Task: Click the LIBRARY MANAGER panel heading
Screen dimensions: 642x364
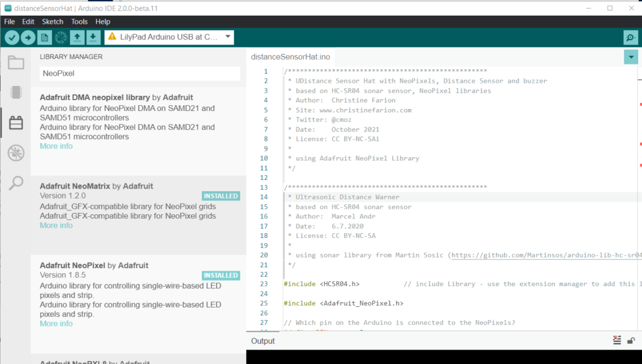Action: (71, 56)
